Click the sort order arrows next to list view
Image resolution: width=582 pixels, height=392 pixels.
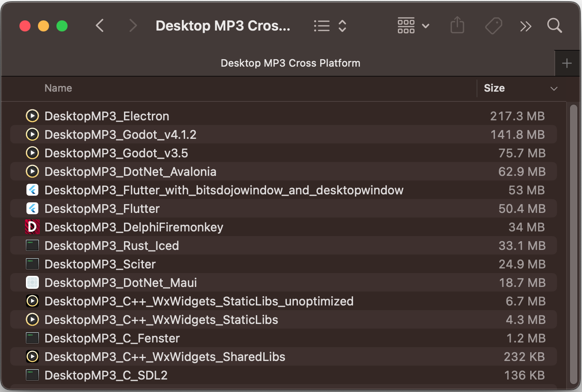point(342,26)
